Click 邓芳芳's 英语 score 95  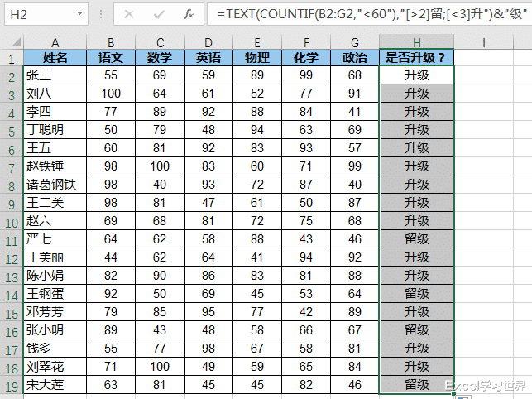point(208,312)
